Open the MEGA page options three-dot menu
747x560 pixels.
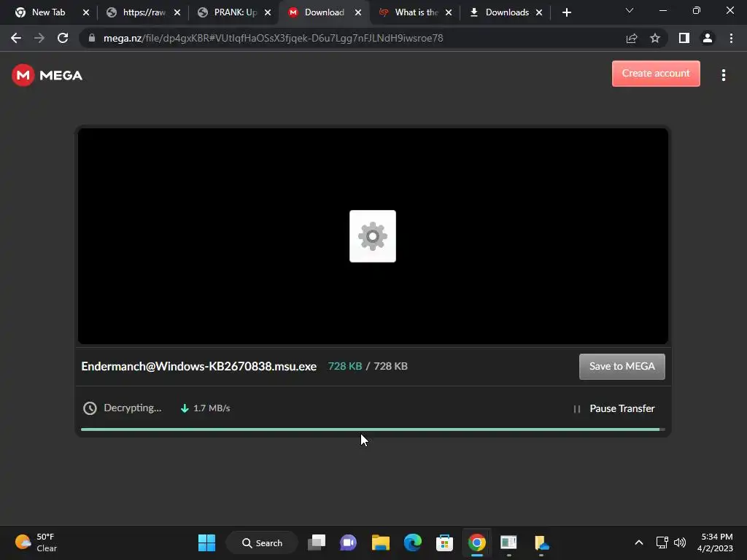[x=723, y=75]
